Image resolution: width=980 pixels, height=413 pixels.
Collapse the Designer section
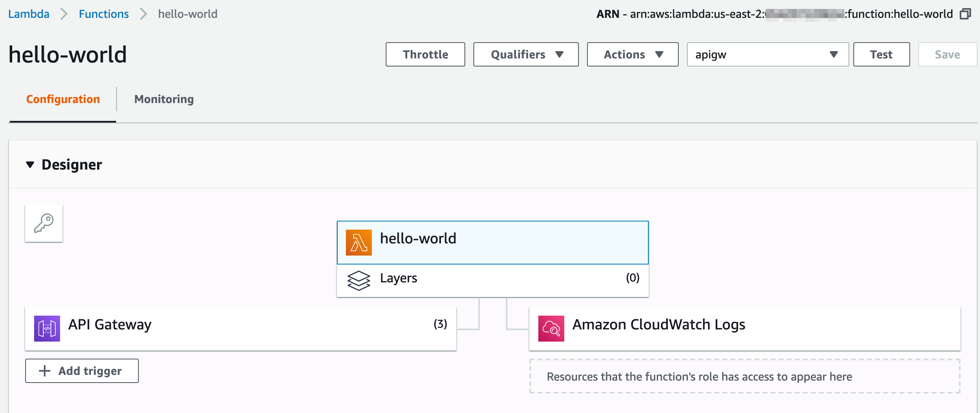(30, 165)
